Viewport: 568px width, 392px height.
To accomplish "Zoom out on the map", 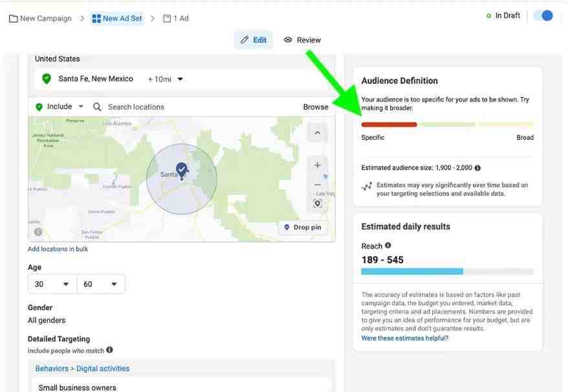I will 318,185.
